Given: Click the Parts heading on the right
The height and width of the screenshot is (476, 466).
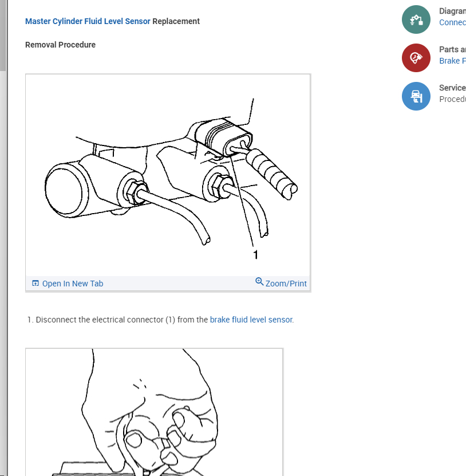Looking at the screenshot, I should (452, 49).
